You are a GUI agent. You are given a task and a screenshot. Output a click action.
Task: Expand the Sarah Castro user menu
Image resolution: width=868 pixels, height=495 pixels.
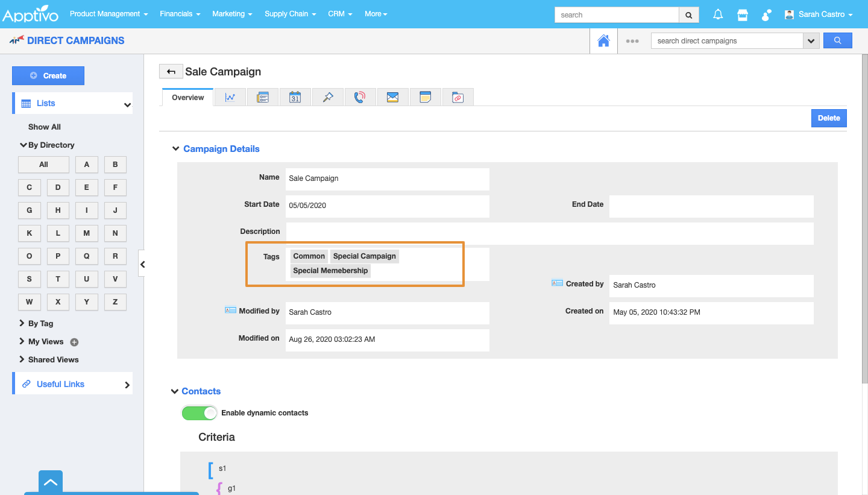tap(819, 14)
